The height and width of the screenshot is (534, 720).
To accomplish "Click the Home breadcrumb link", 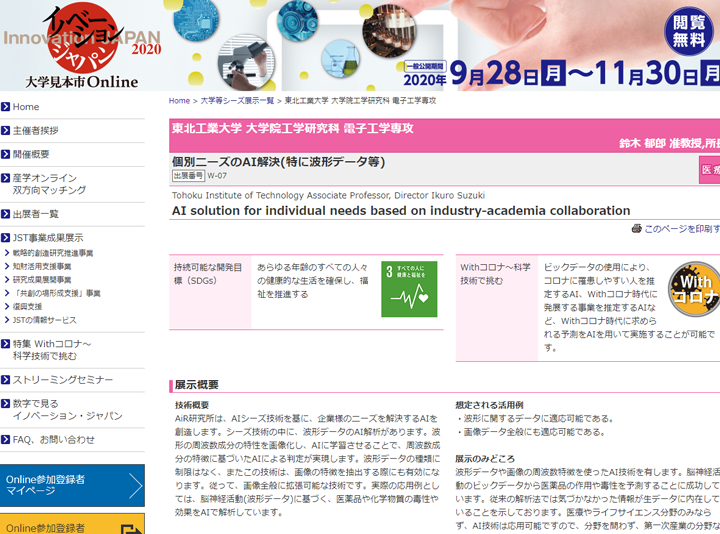I will (x=179, y=101).
